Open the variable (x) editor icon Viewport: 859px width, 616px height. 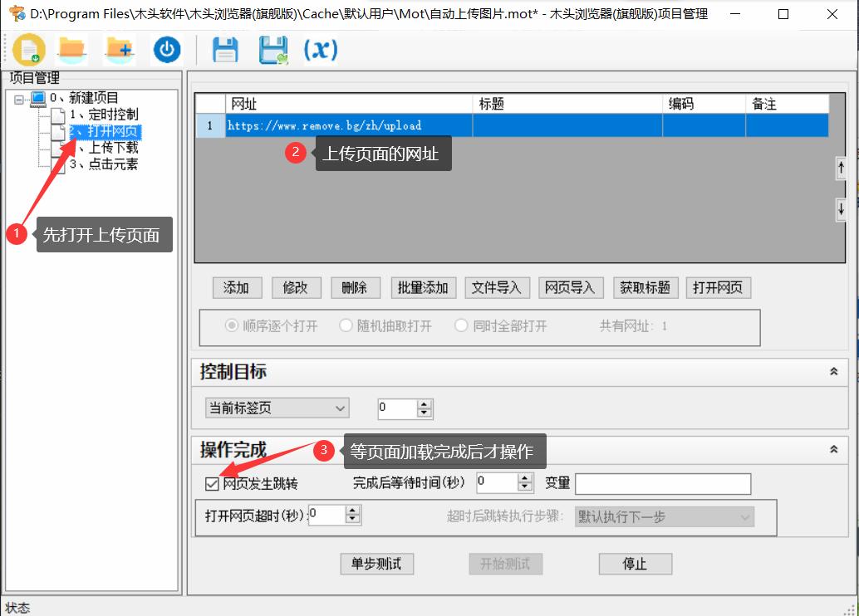(319, 50)
